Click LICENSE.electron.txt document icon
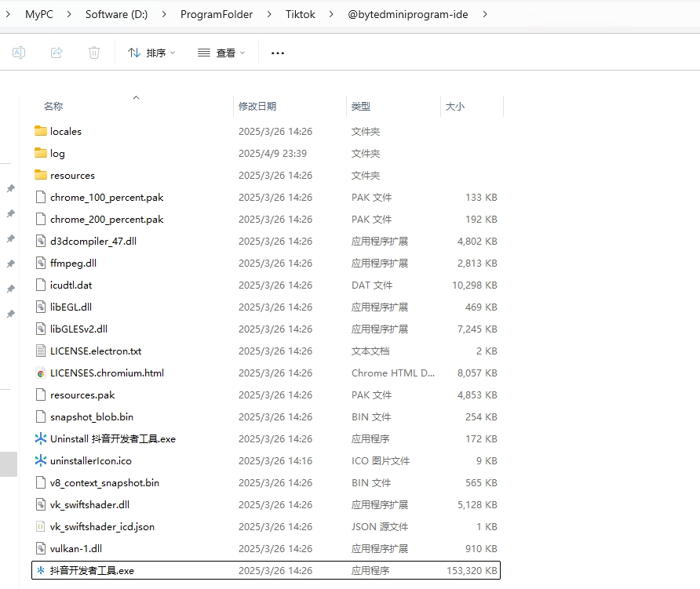Viewport: 700px width, 589px height. pyautogui.click(x=41, y=351)
